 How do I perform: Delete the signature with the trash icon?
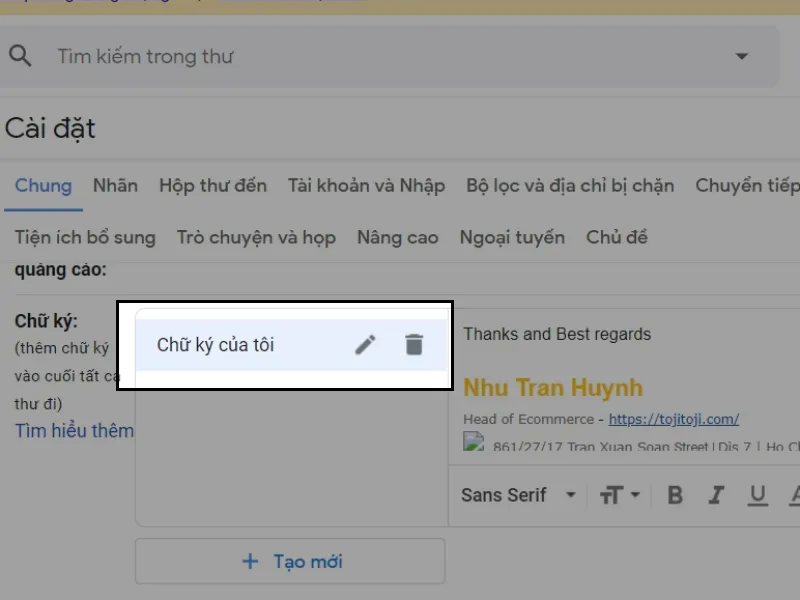pos(415,344)
